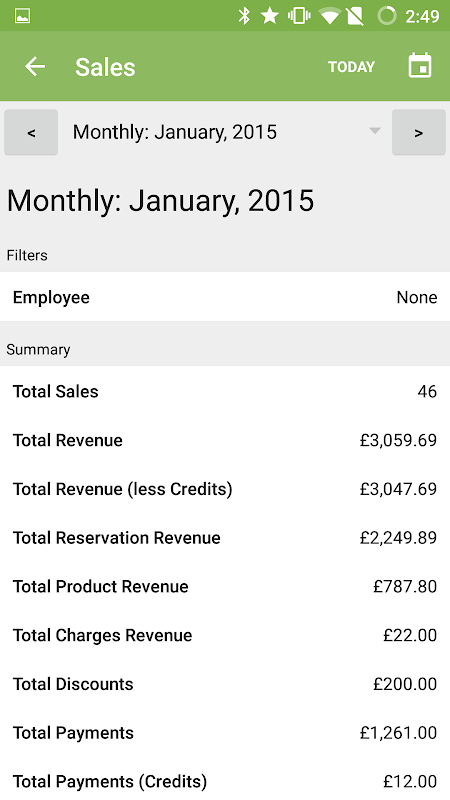Tap the no-SIM card status icon
Viewport: 450px width, 800px height.
pos(355,16)
